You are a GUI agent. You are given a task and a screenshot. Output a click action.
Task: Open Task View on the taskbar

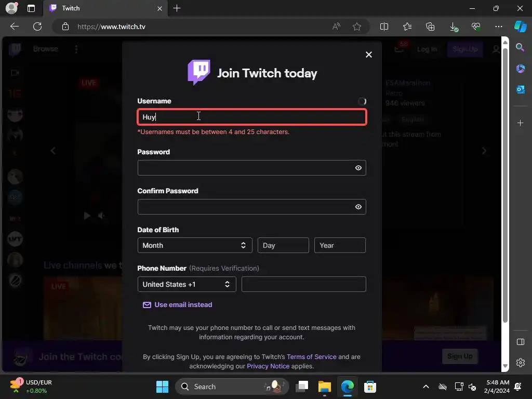point(302,387)
